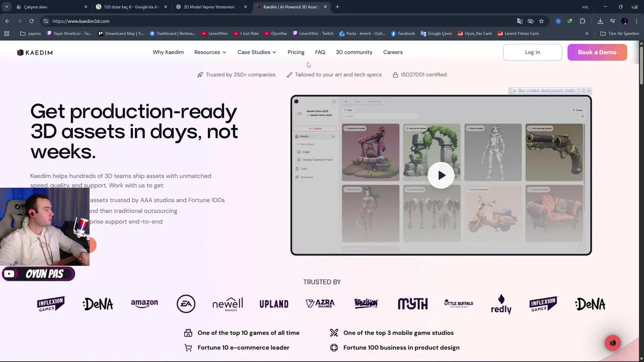
Task: Open the Chrome profile avatar
Action: coord(624,21)
